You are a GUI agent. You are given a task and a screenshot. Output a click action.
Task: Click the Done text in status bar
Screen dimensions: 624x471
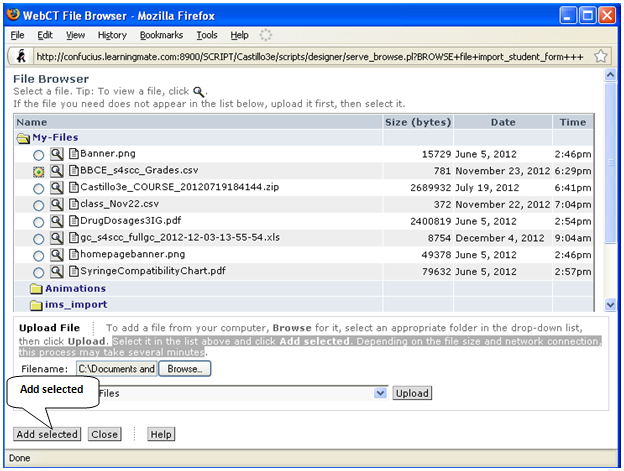click(20, 458)
